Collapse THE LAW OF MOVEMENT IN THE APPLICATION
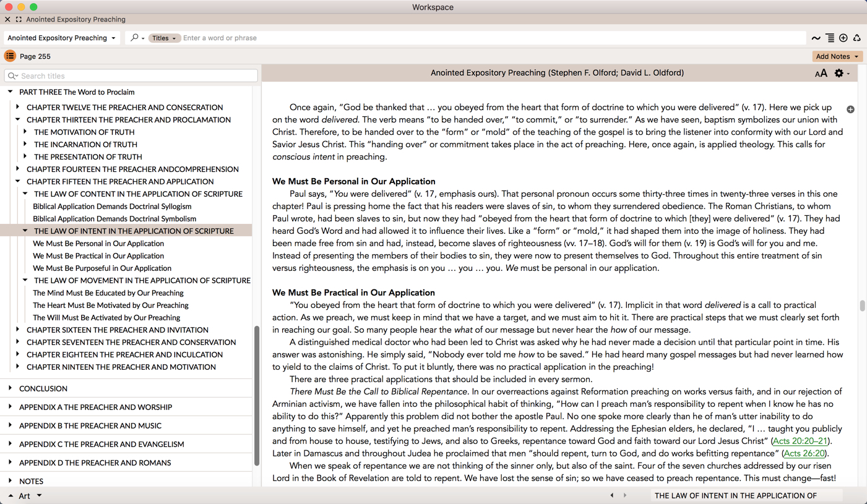 pyautogui.click(x=25, y=280)
